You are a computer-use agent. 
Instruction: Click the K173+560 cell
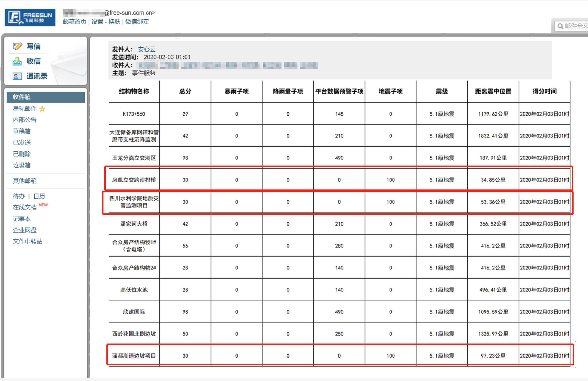(134, 114)
